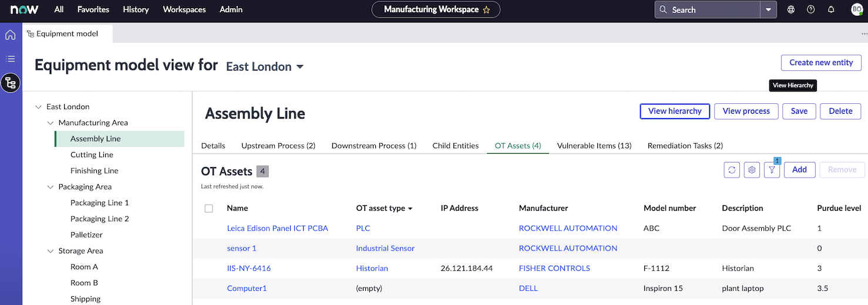Select Packaging Line 1 in the tree
868x305 pixels.
coord(100,203)
